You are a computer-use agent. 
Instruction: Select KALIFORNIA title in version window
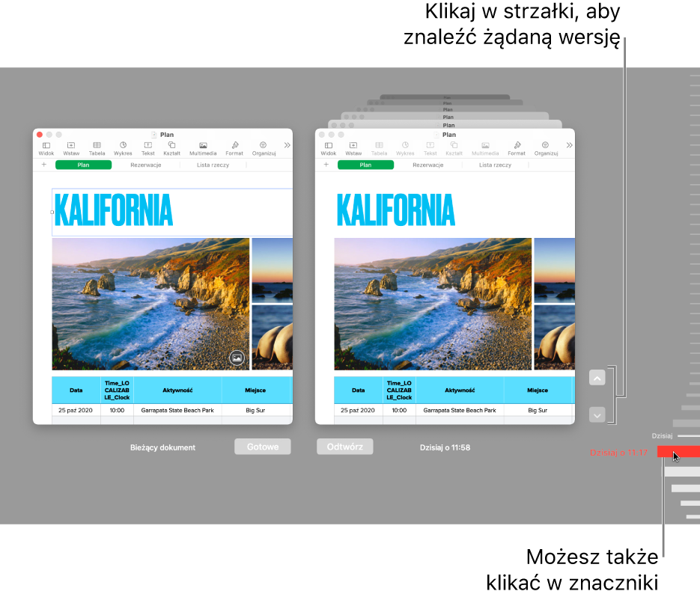395,210
